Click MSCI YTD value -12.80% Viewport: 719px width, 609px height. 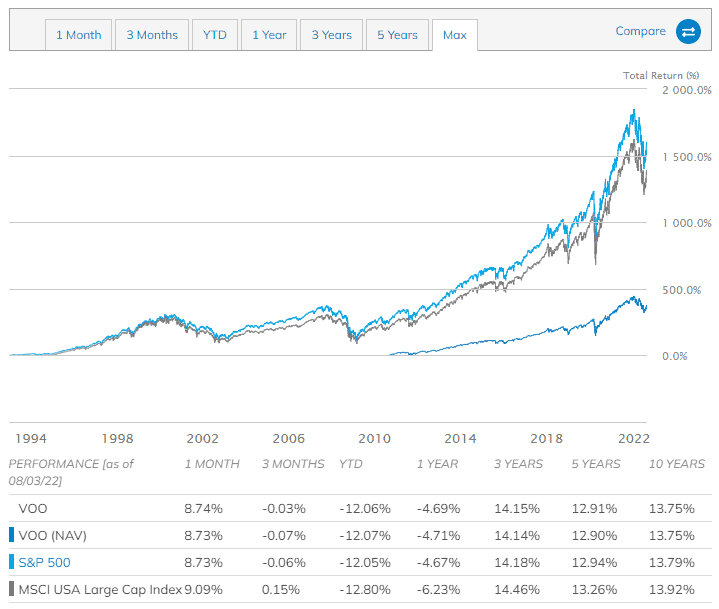pos(365,589)
